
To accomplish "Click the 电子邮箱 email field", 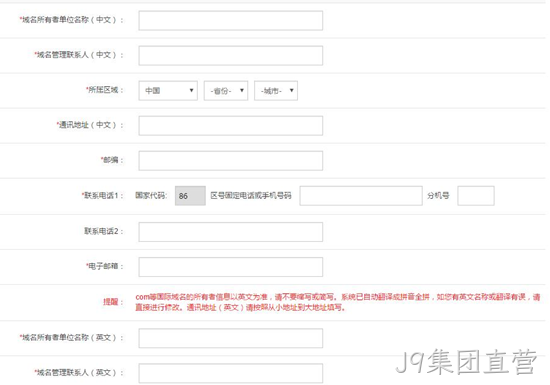I will 230,267.
